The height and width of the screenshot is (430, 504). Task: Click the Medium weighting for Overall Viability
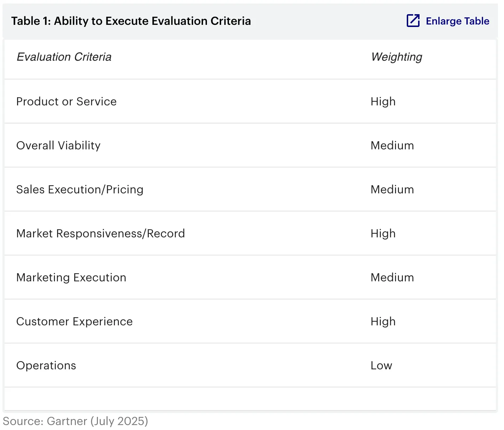point(392,146)
